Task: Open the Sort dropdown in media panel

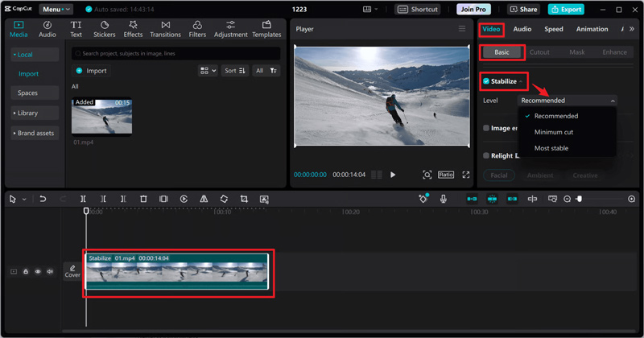Action: [x=235, y=71]
